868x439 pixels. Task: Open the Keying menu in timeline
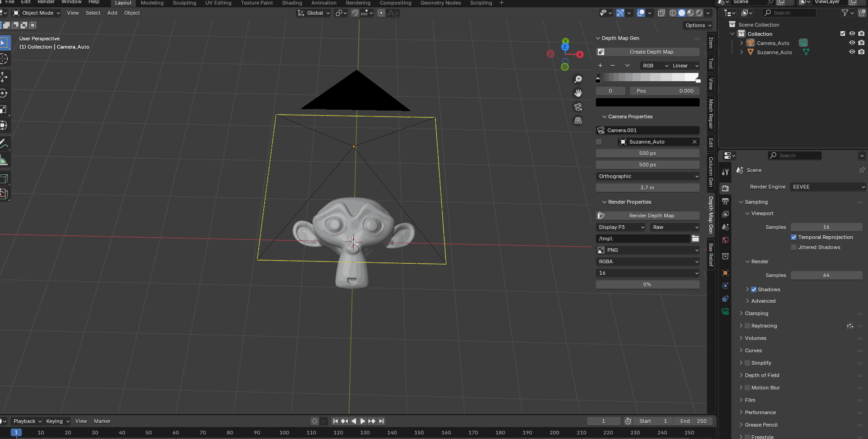pyautogui.click(x=58, y=421)
